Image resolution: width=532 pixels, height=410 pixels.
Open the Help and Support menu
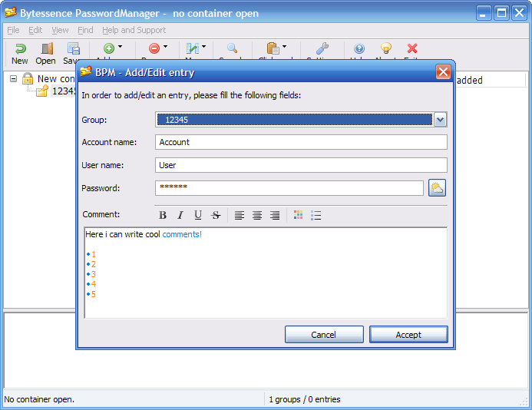[134, 30]
